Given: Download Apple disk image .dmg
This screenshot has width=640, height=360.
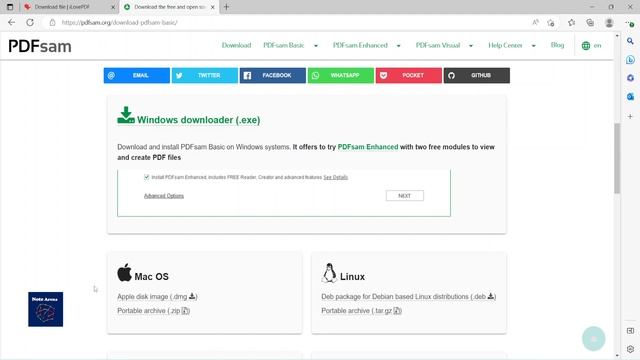Looking at the screenshot, I should pos(157,297).
